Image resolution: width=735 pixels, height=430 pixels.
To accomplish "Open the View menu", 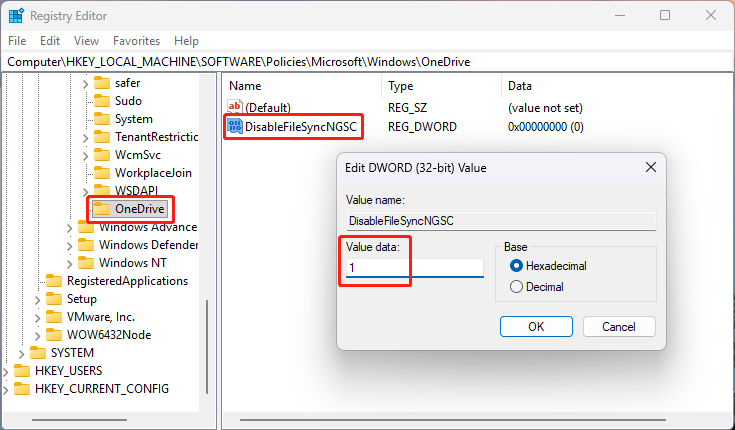I will point(86,41).
